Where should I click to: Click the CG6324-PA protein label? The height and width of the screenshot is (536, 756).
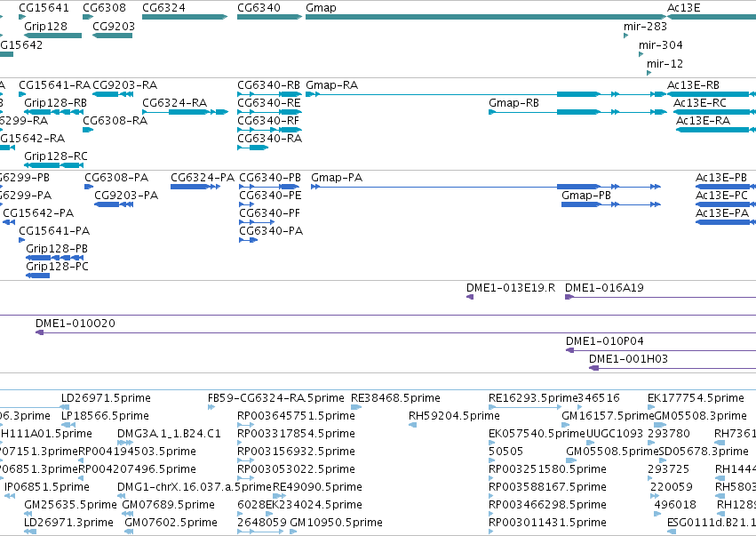tap(203, 178)
